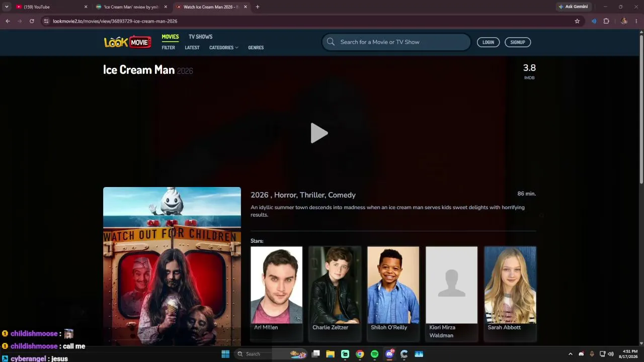Click the Shiloh O'Reilly name link

click(389, 327)
